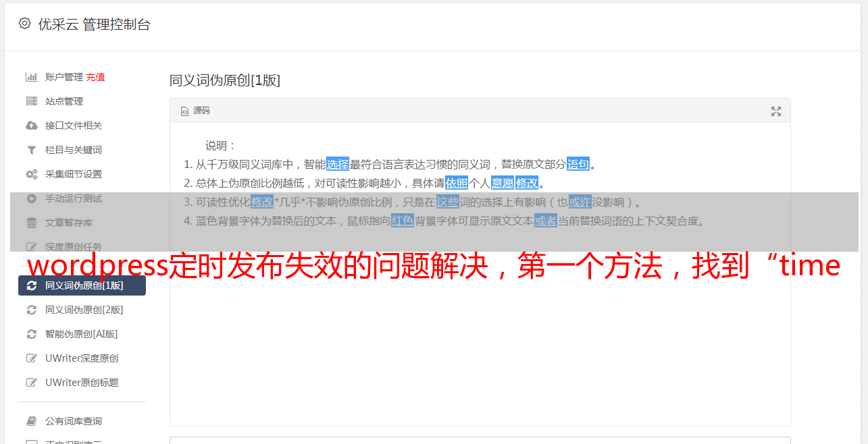Screen dimensions: 868x444
Task: Click the fullscreen expand icon in editor
Action: coord(776,111)
